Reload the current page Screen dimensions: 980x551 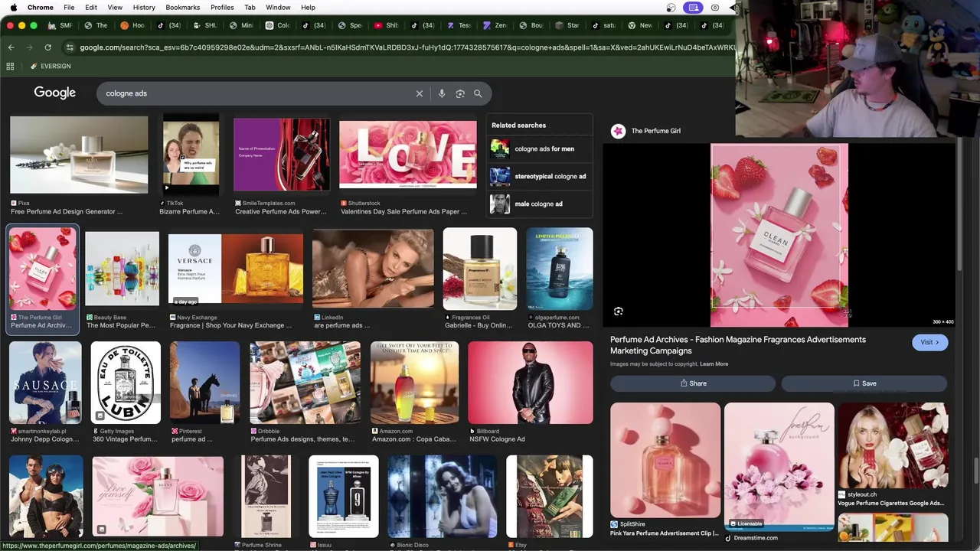coord(47,47)
